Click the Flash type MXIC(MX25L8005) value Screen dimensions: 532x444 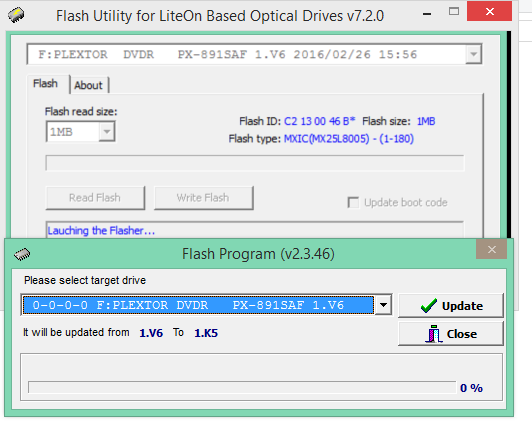348,139
